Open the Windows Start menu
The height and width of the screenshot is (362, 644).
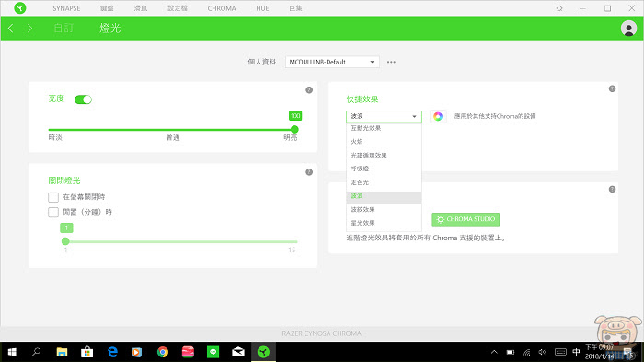coord(12,352)
